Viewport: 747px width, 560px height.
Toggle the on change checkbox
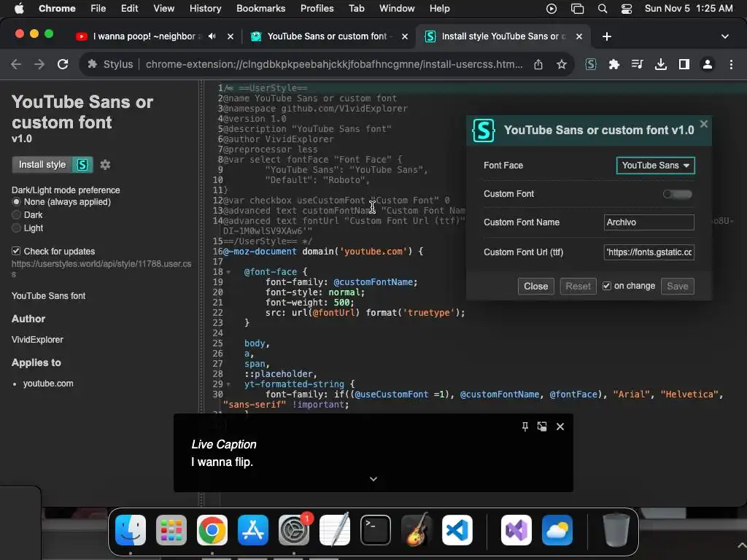(606, 286)
